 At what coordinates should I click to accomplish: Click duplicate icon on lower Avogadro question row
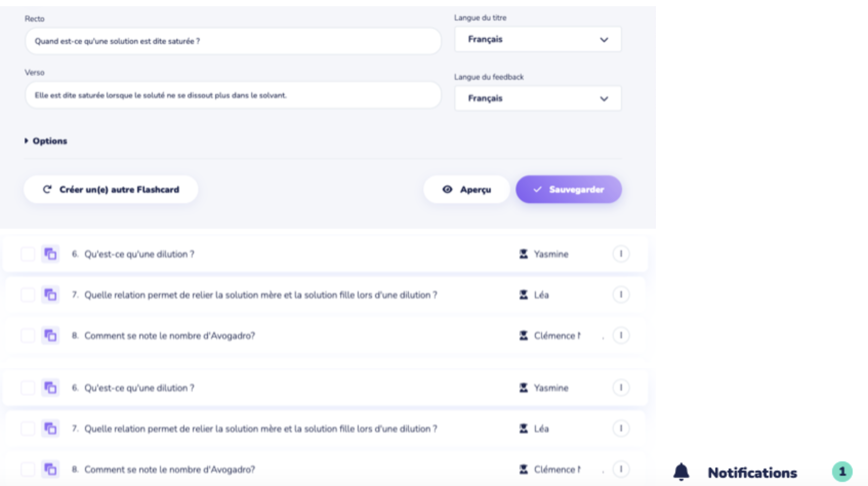(x=50, y=469)
